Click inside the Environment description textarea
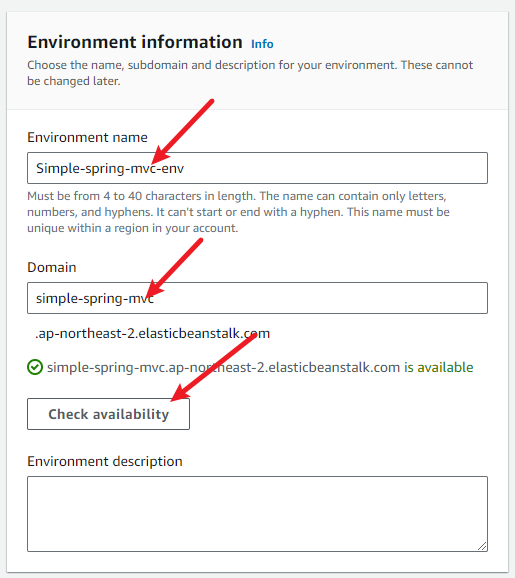This screenshot has width=515, height=578. coord(257,514)
